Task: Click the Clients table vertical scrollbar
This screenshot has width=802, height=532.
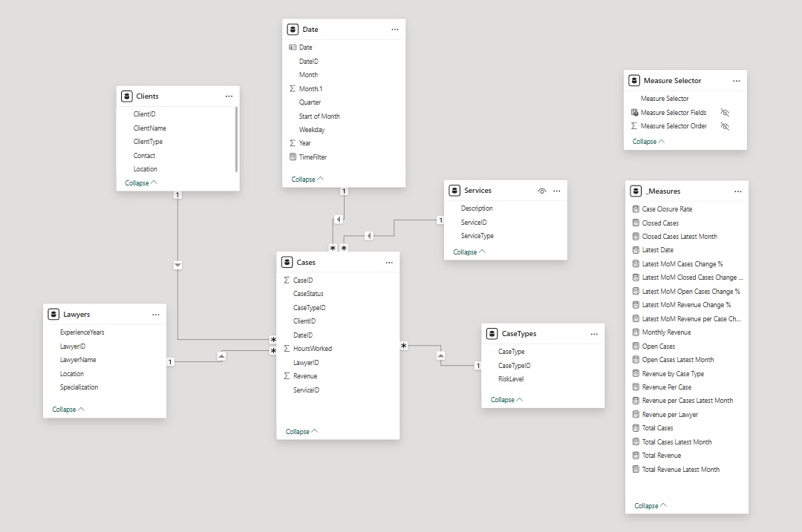Action: pyautogui.click(x=237, y=139)
